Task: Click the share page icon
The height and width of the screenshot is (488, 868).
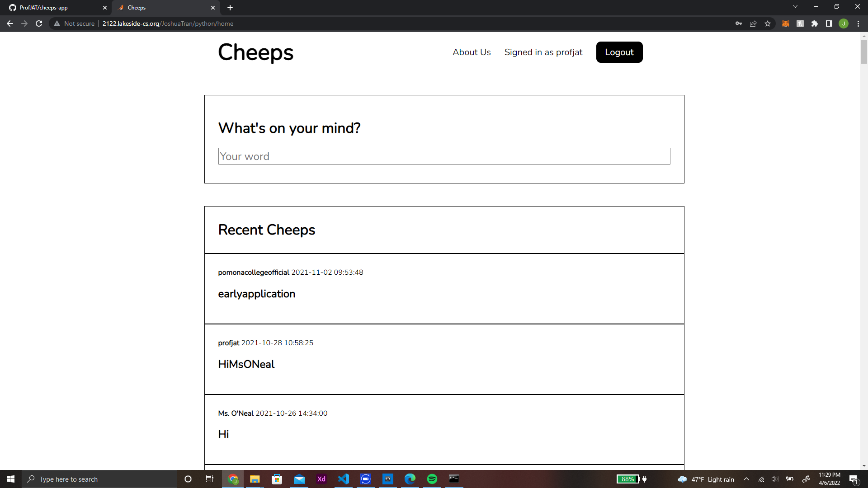Action: tap(753, 23)
